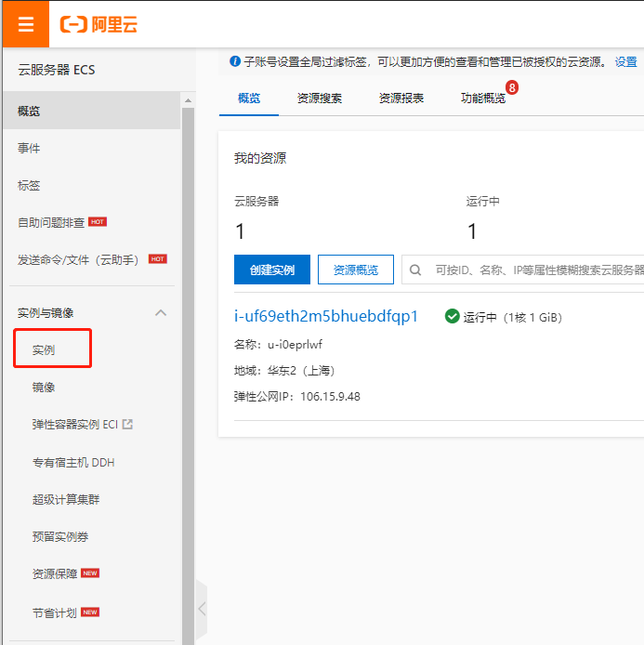644x645 pixels.
Task: Click the 资源概览 button
Action: point(356,270)
